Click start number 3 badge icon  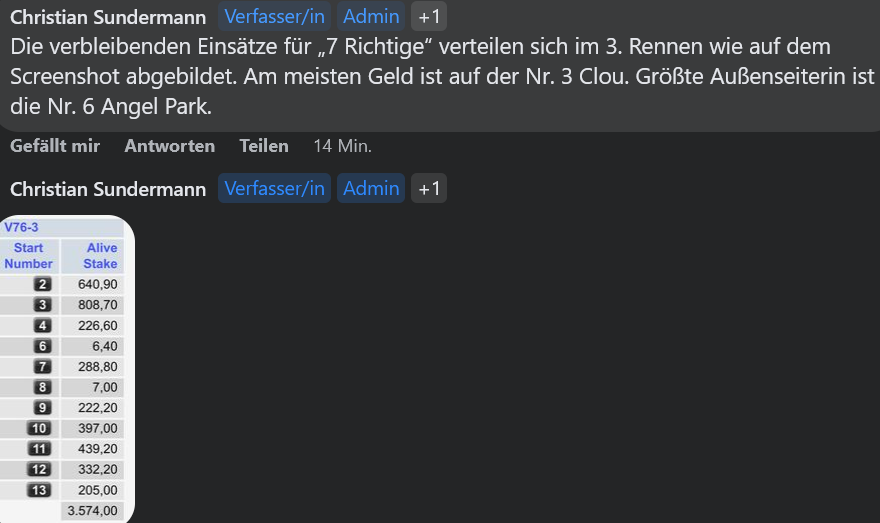[x=43, y=305]
